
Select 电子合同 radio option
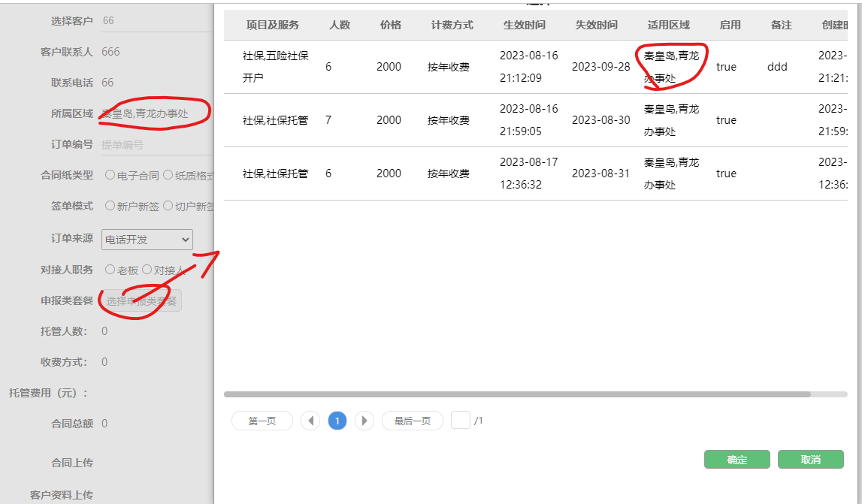click(x=110, y=175)
